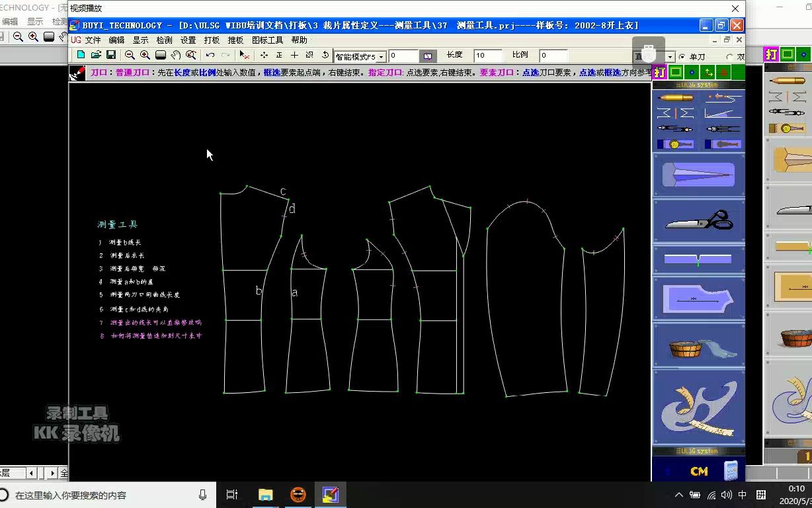
Task: Click the Task View button on the taskbar
Action: click(231, 494)
